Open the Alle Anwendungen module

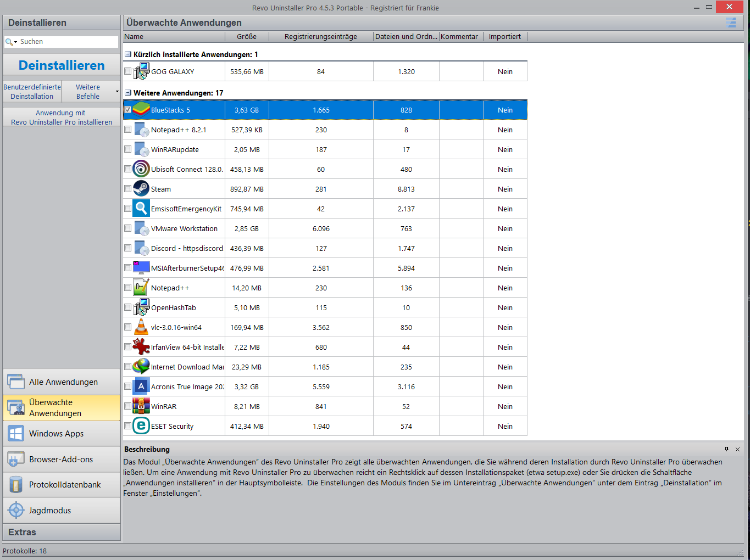pos(62,382)
